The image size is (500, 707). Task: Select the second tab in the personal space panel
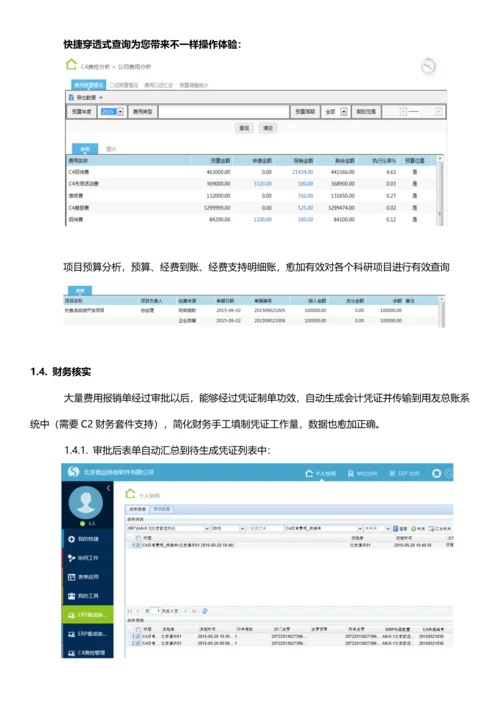[161, 509]
